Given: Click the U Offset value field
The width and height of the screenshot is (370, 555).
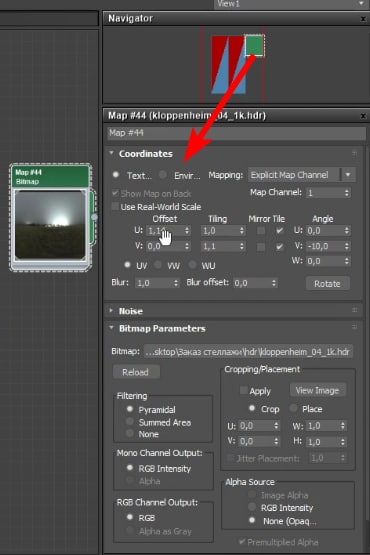Looking at the screenshot, I should point(165,231).
